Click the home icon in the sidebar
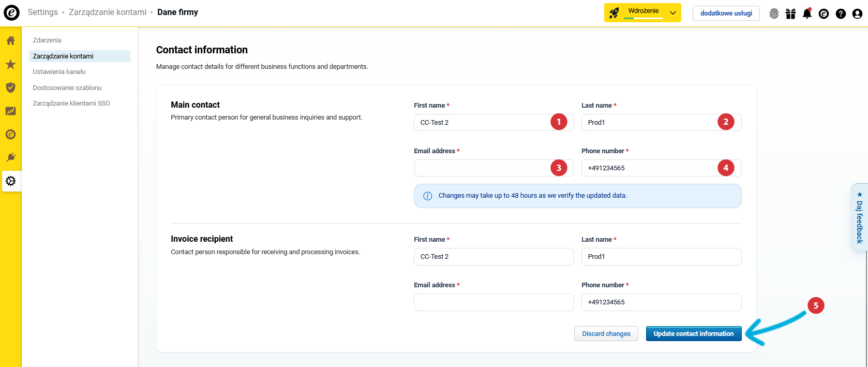Screen dimensions: 868x367 pyautogui.click(x=10, y=40)
